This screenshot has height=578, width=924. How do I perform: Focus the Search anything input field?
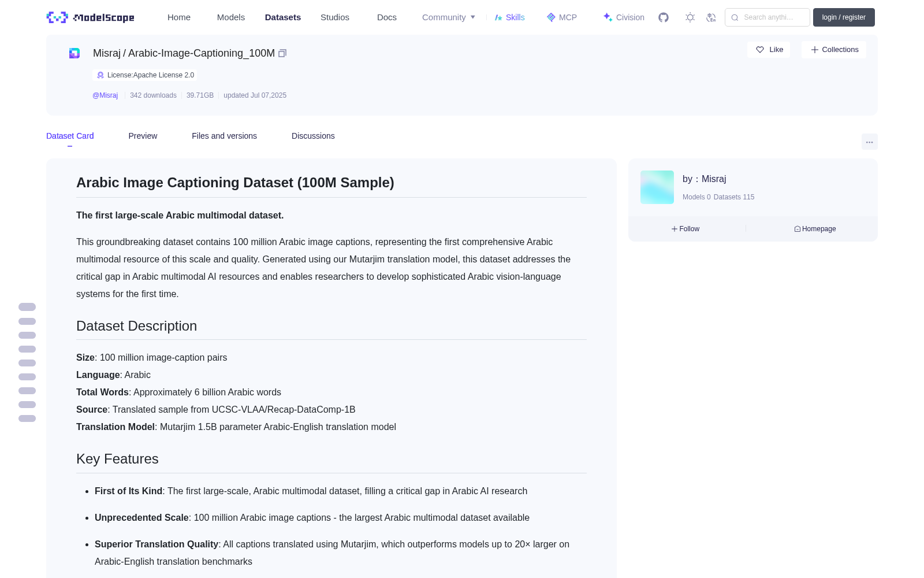click(767, 17)
